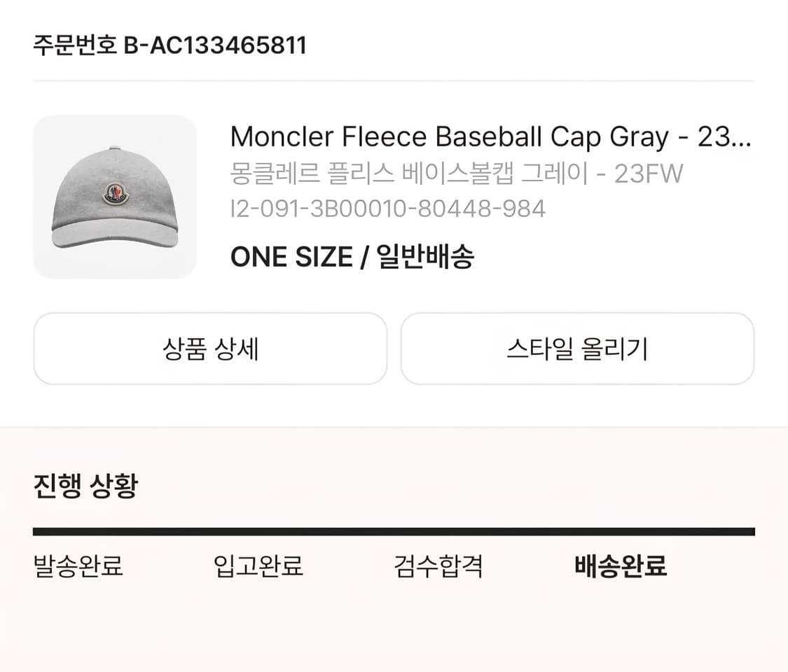Viewport: 788px width, 672px height.
Task: Select product code I2-091-3B00010-80448-984
Action: pos(389,208)
